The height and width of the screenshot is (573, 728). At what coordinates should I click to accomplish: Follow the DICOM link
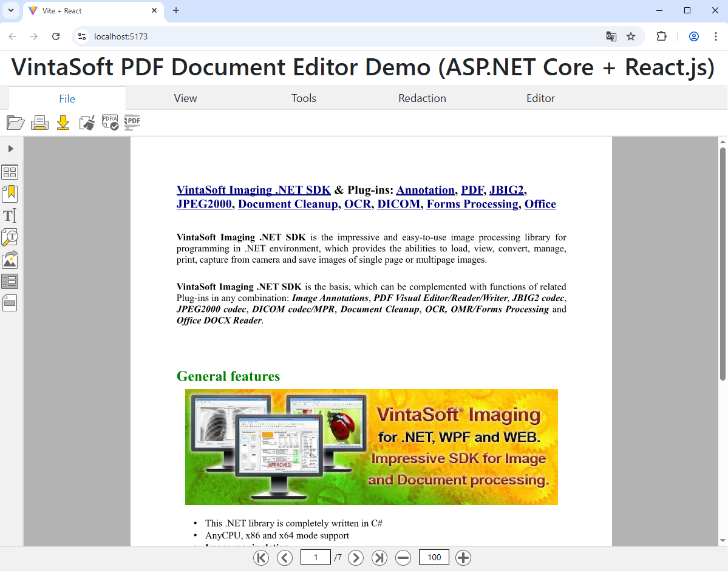(x=399, y=204)
